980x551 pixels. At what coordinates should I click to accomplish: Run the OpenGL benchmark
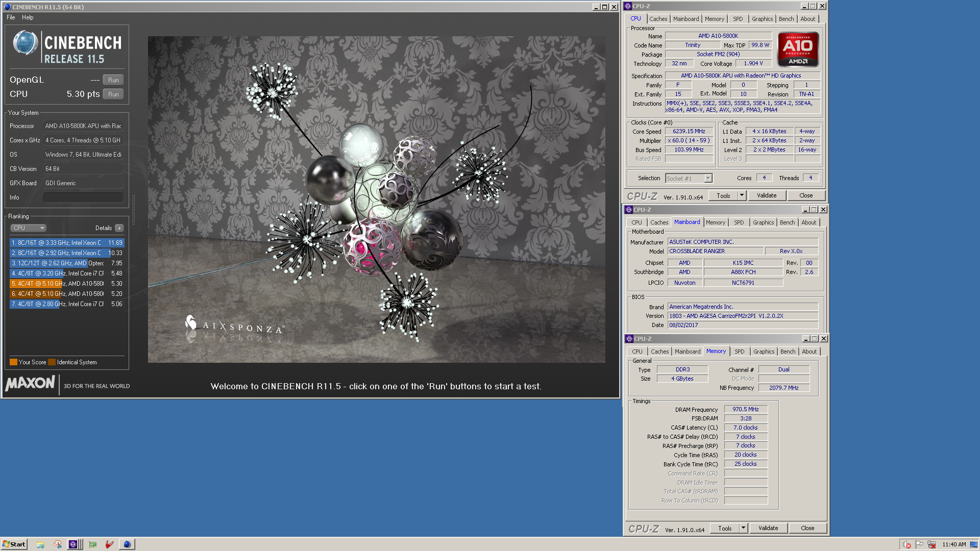click(x=113, y=80)
